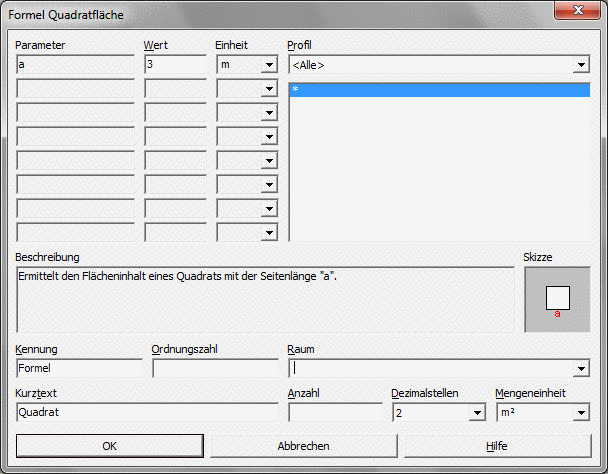Open the Raum combo box dropdown arrow
Screen dimensions: 608x474
click(581, 368)
